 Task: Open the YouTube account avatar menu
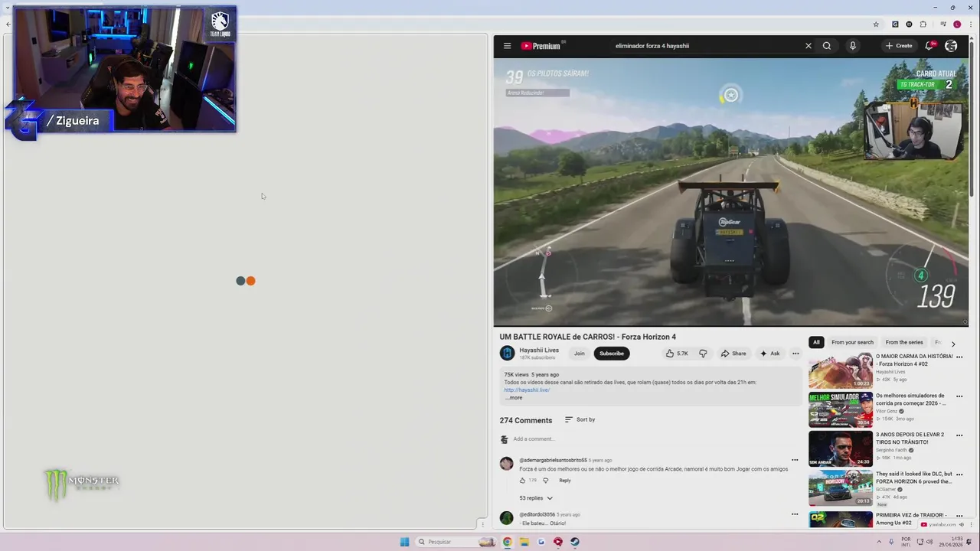pyautogui.click(x=951, y=46)
